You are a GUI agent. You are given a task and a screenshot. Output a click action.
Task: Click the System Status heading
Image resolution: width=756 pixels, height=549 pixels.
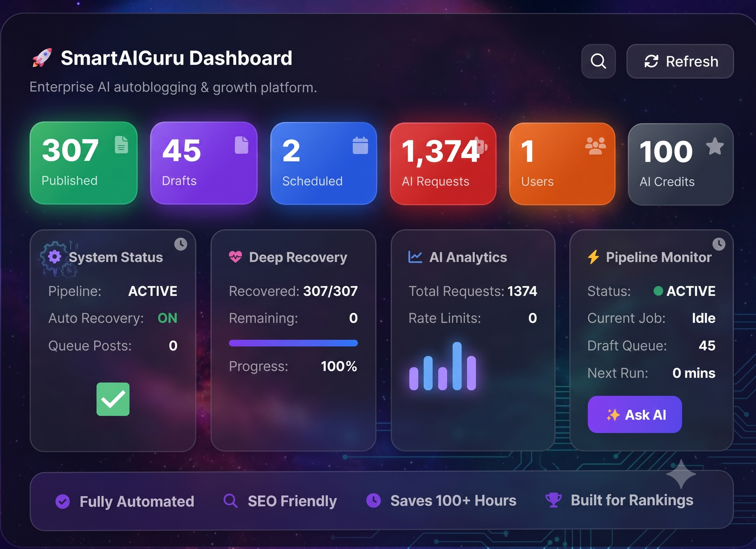pyautogui.click(x=116, y=257)
